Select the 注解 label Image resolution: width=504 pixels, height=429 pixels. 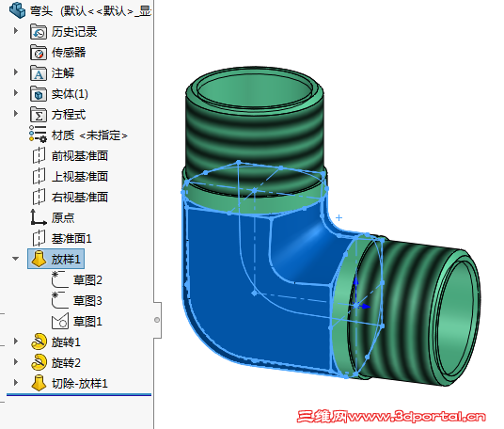point(63,73)
